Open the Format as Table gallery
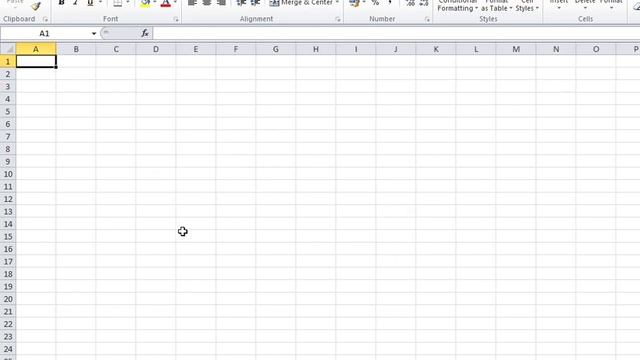The image size is (640, 360). click(x=496, y=5)
